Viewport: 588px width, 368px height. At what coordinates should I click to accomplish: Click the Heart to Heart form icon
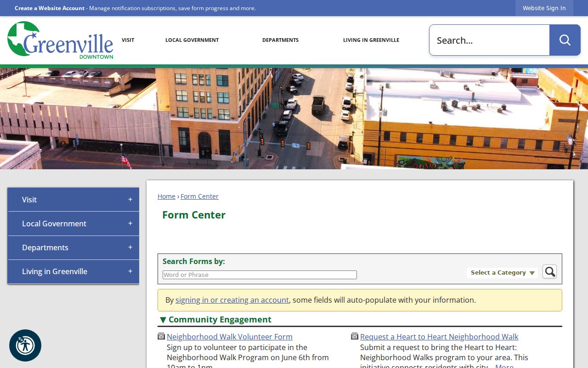point(355,336)
